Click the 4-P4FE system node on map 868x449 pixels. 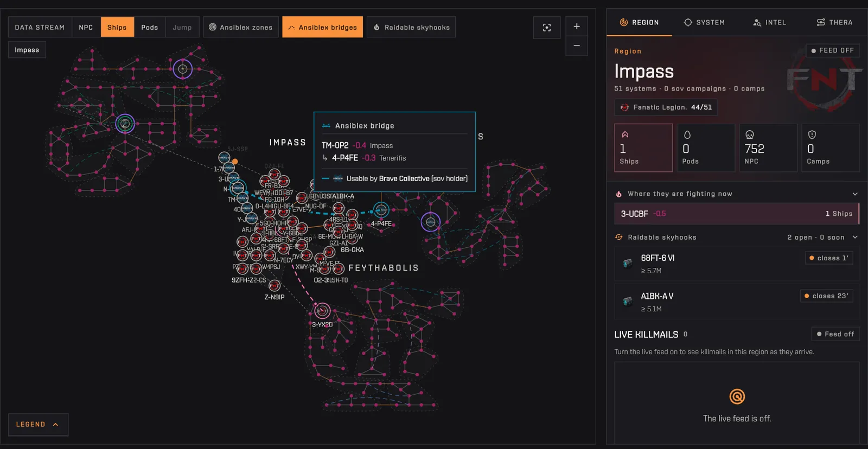pos(381,210)
